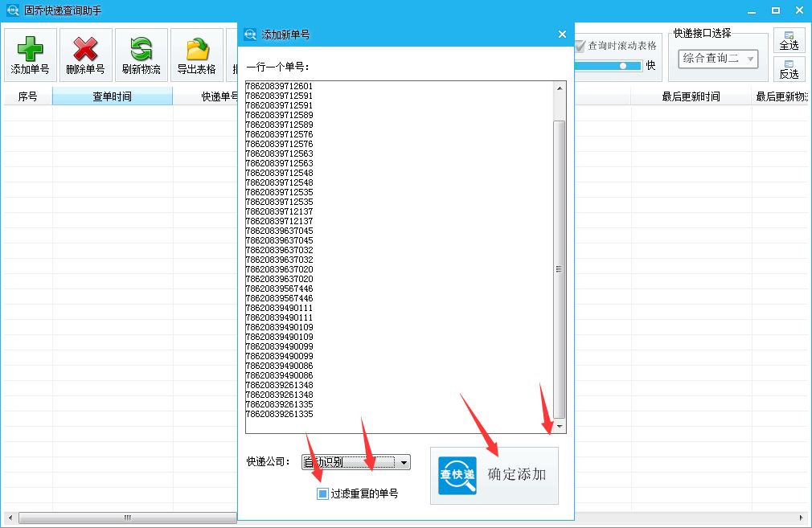Click the 最后更新时间 column header
This screenshot has height=528, width=812.
(691, 96)
